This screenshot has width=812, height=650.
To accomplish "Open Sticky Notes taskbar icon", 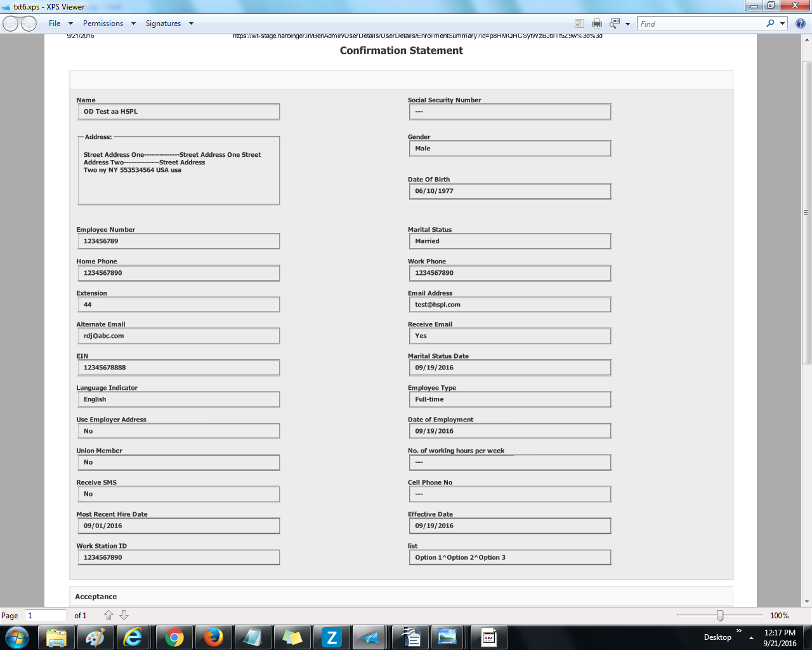I will point(292,637).
